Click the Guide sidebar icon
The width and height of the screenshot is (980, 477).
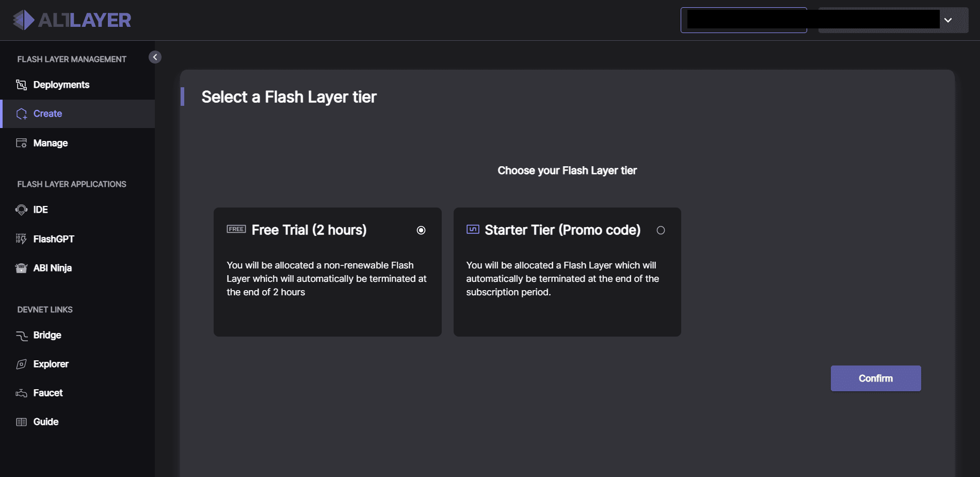pyautogui.click(x=21, y=422)
